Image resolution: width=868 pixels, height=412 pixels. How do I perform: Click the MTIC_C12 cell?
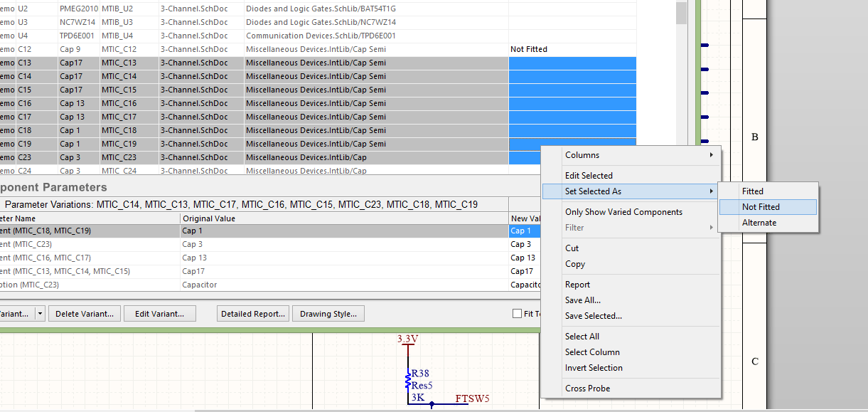(x=129, y=50)
